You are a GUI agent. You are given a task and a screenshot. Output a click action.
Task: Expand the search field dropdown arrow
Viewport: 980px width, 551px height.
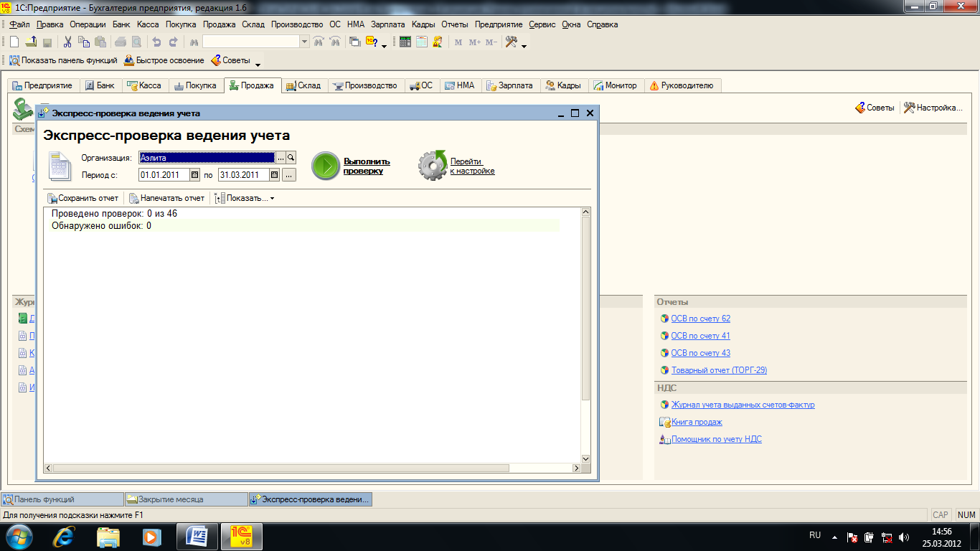coord(305,42)
